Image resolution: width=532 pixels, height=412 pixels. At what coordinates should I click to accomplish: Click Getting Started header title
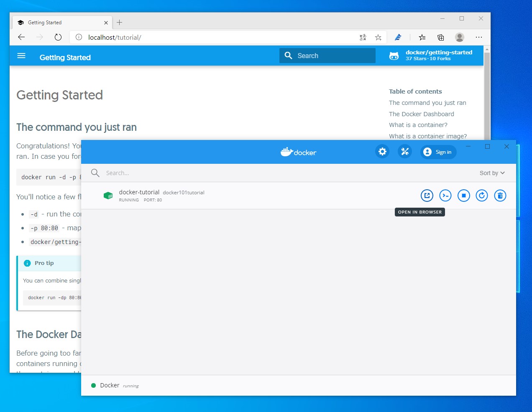coord(65,58)
